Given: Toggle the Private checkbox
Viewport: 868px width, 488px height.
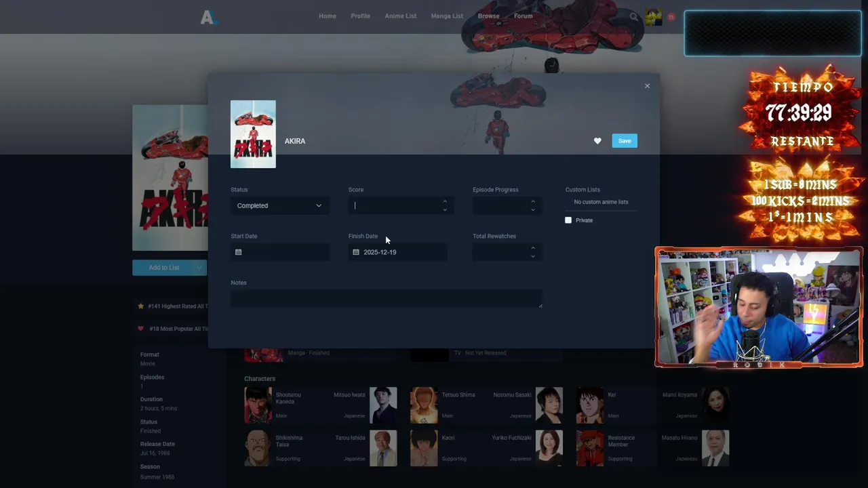Looking at the screenshot, I should [x=568, y=220].
